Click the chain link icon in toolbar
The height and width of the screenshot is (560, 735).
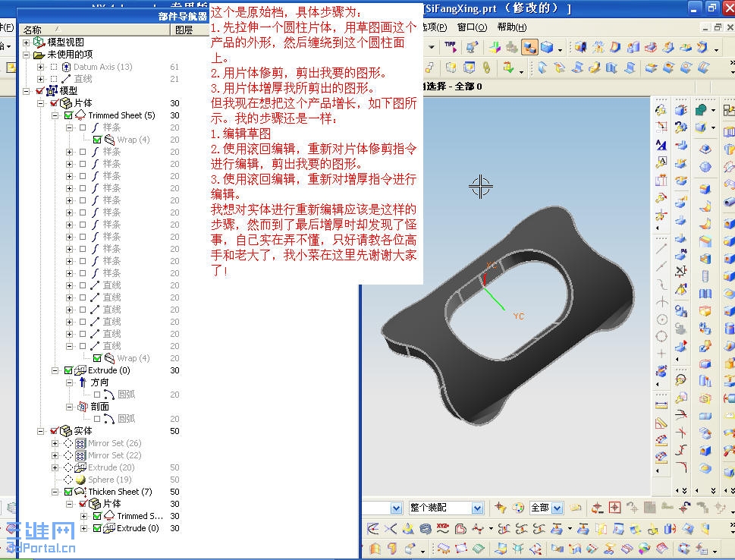[486, 68]
